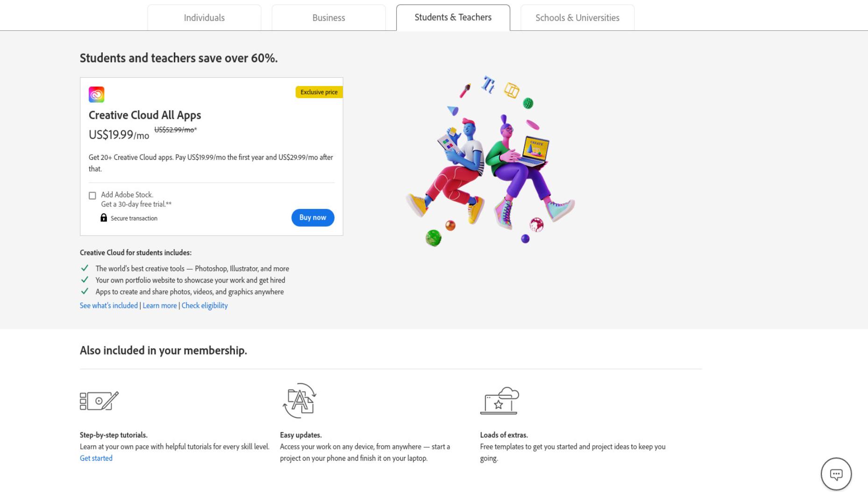Click the Creative Cloud All Apps heading

145,115
